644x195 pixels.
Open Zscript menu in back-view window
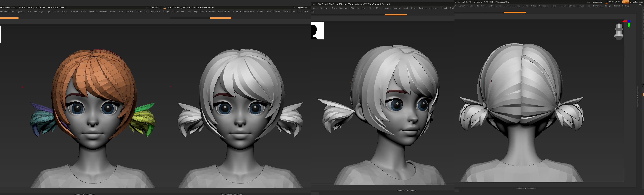click(x=616, y=6)
